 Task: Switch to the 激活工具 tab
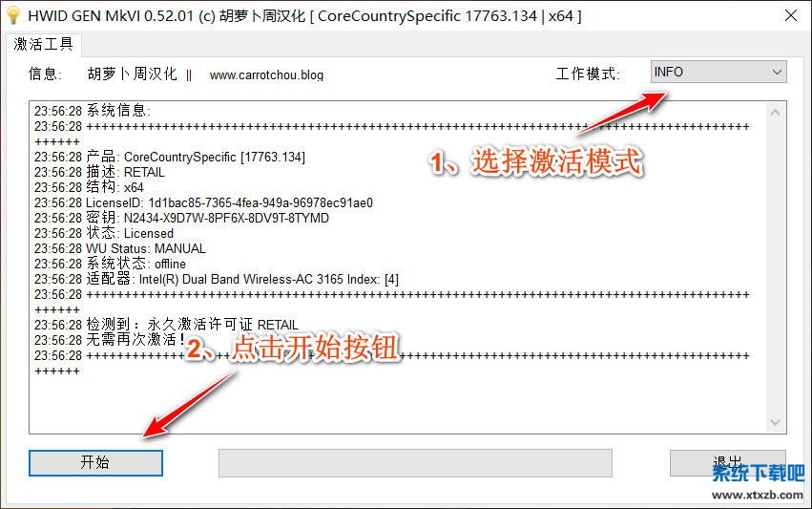[x=44, y=44]
